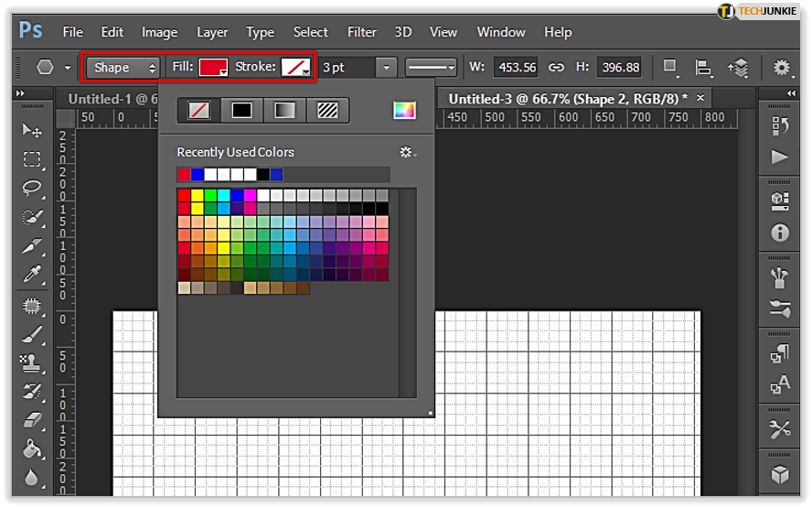Open the shape options gear menu
The height and width of the screenshot is (508, 812).
tap(783, 68)
